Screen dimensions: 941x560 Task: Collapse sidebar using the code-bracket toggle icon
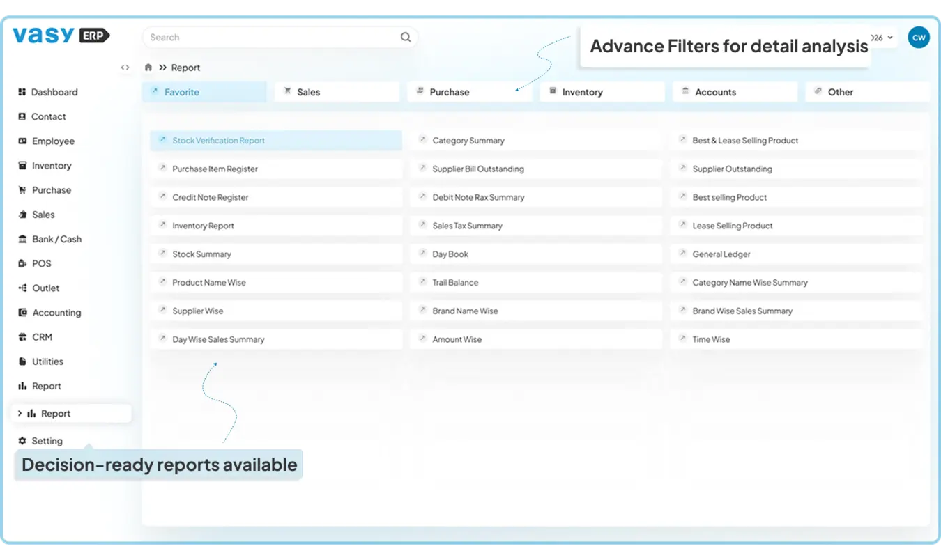[x=125, y=68]
